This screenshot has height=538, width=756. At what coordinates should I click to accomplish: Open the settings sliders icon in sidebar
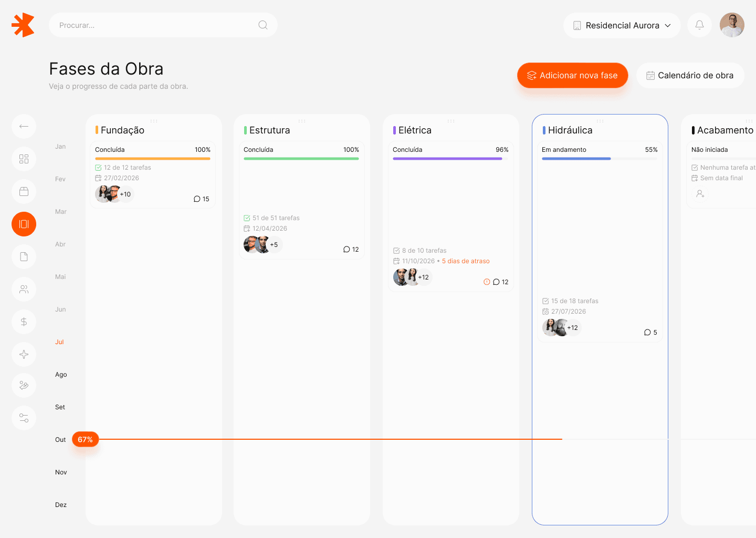[x=24, y=418]
